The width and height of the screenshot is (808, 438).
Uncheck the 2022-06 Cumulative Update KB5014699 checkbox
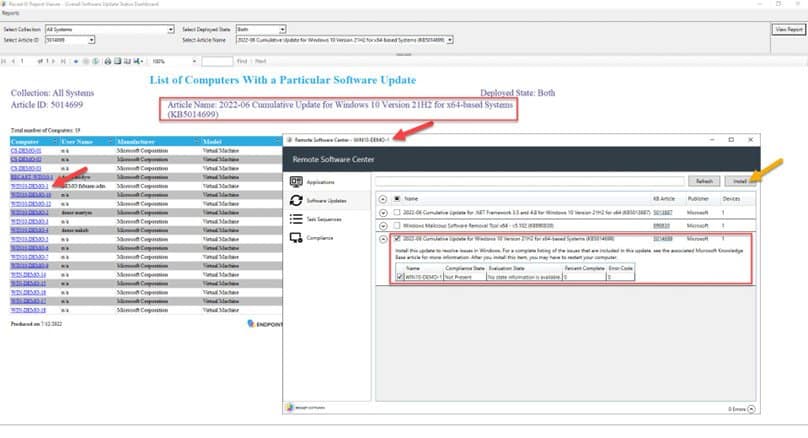pos(397,239)
